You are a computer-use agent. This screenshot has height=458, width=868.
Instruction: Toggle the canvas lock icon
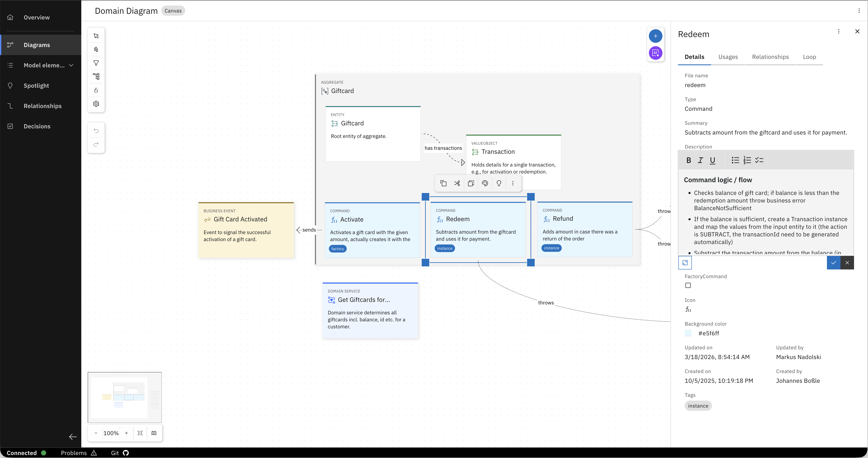(x=96, y=90)
